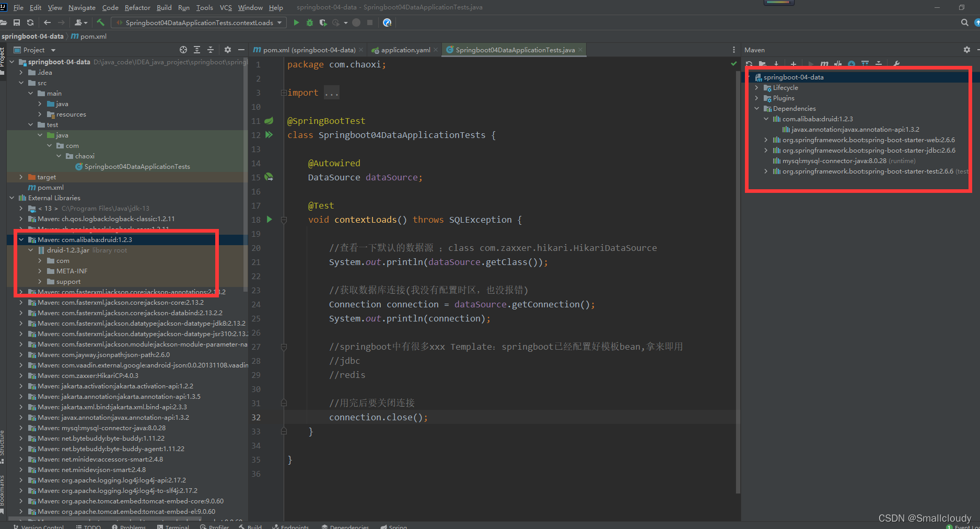Open the user account dropdown in toolbar

pos(81,22)
